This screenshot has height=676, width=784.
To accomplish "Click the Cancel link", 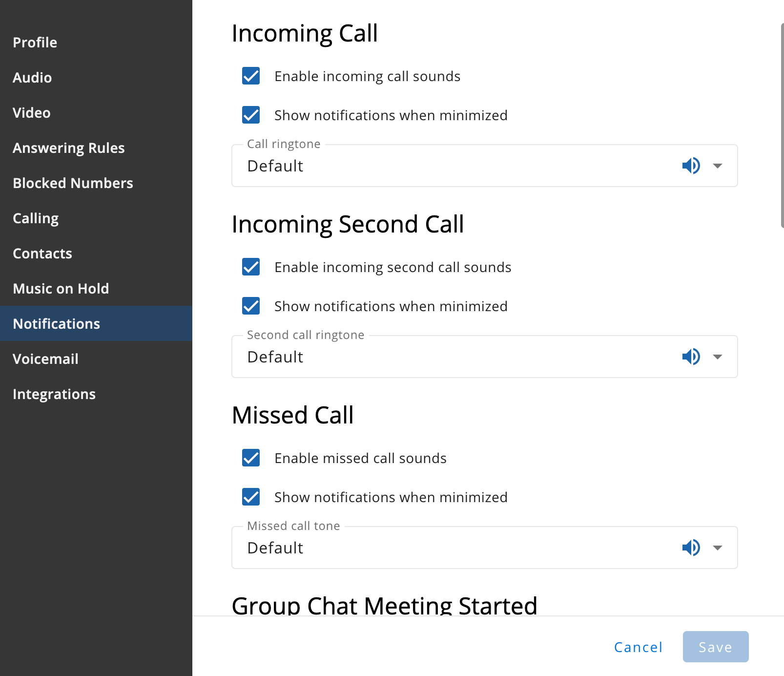I will pos(638,647).
